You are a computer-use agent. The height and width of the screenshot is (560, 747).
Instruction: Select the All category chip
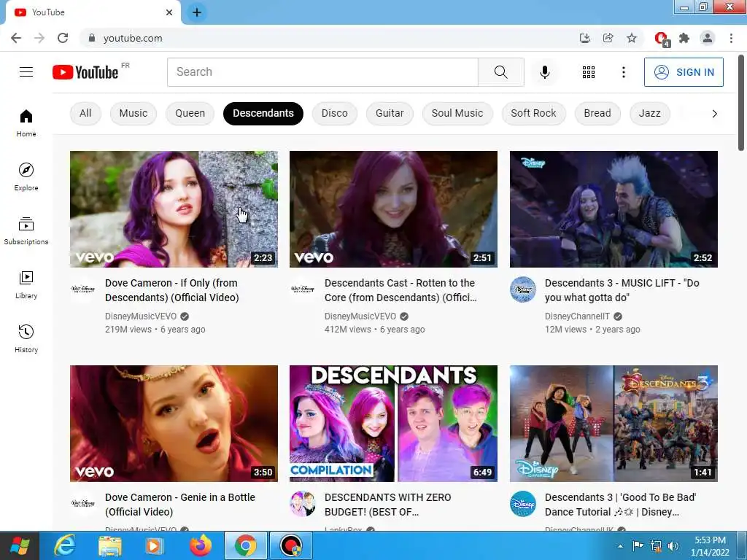(x=85, y=113)
